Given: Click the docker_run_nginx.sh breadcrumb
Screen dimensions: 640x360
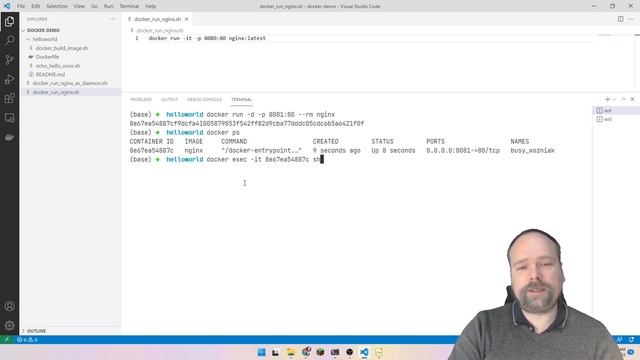Looking at the screenshot, I should tap(160, 31).
